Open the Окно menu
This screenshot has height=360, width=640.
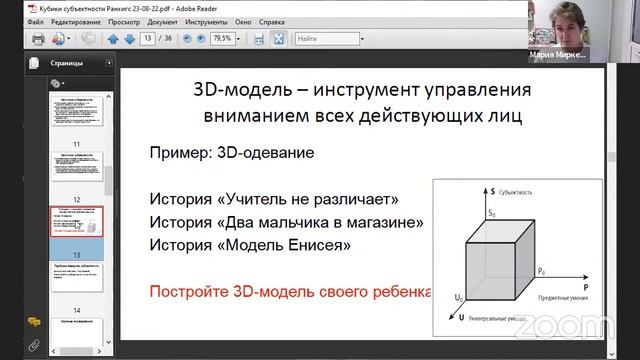pos(243,22)
